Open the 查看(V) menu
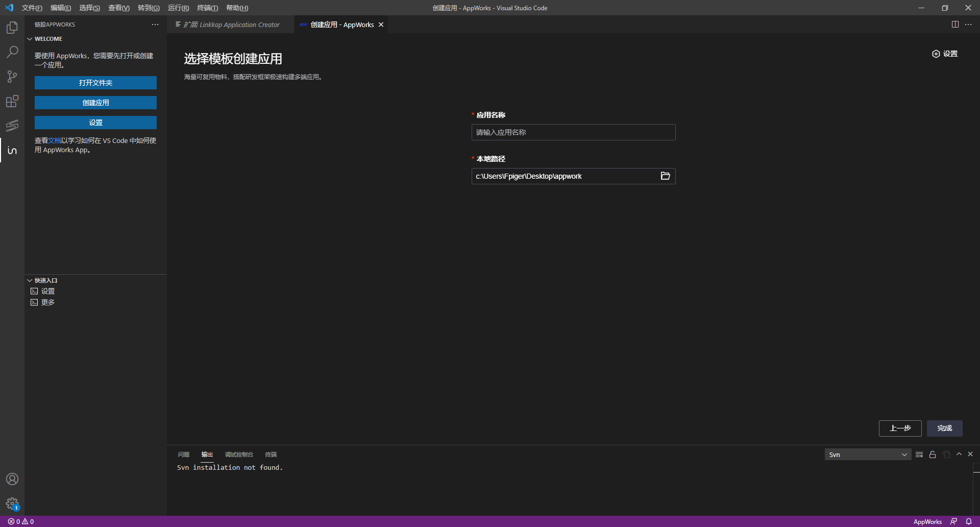Image resolution: width=980 pixels, height=527 pixels. (119, 8)
